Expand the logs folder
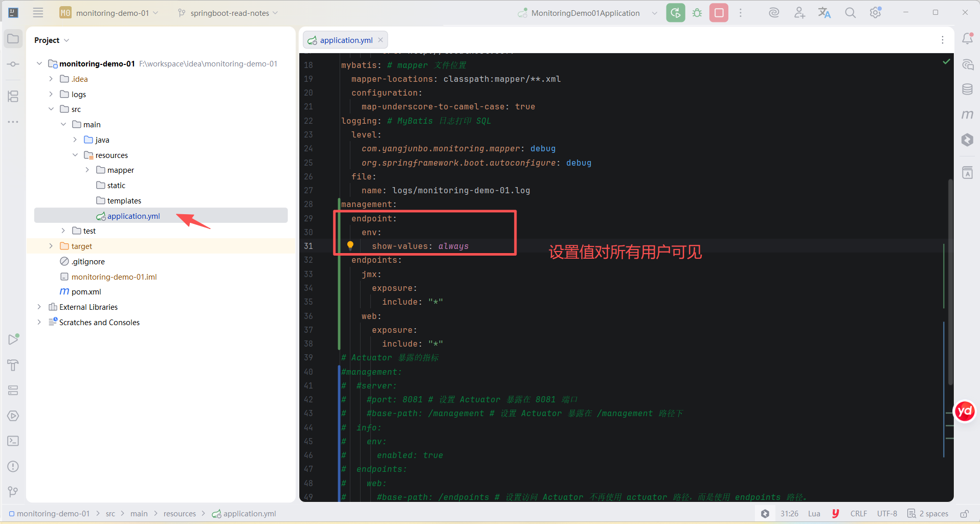980x524 pixels. [51, 94]
